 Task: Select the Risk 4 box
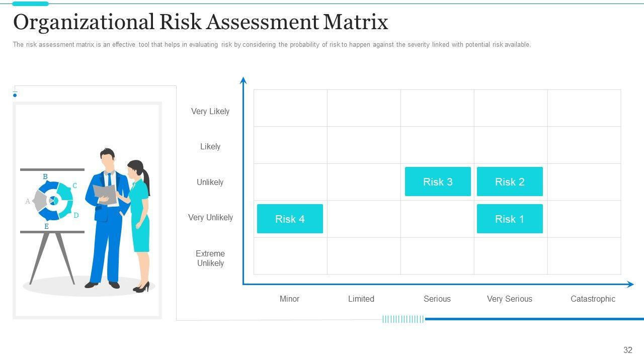pyautogui.click(x=290, y=219)
